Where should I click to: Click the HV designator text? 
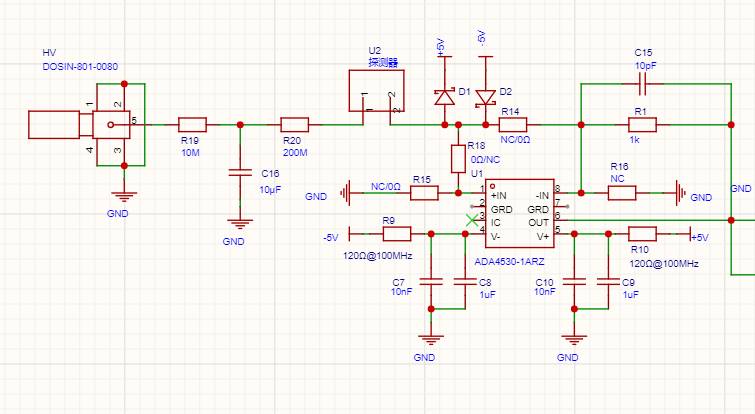pos(49,53)
